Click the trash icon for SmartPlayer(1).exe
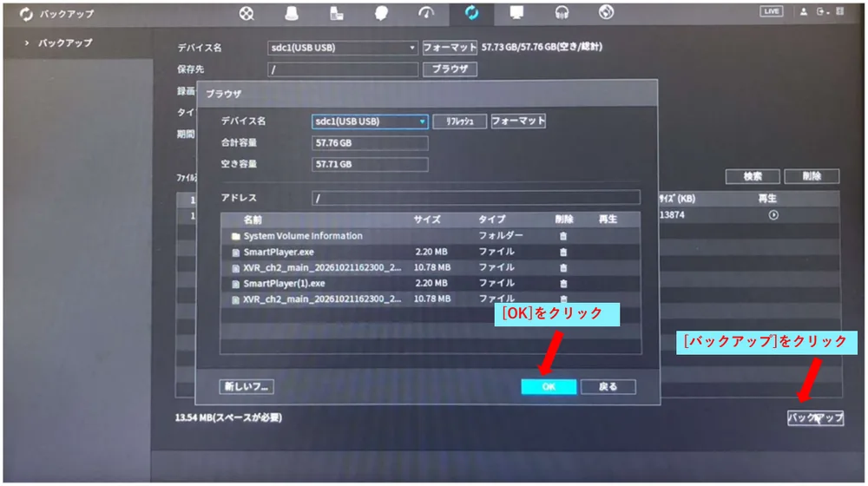The image size is (868, 486). tap(563, 284)
